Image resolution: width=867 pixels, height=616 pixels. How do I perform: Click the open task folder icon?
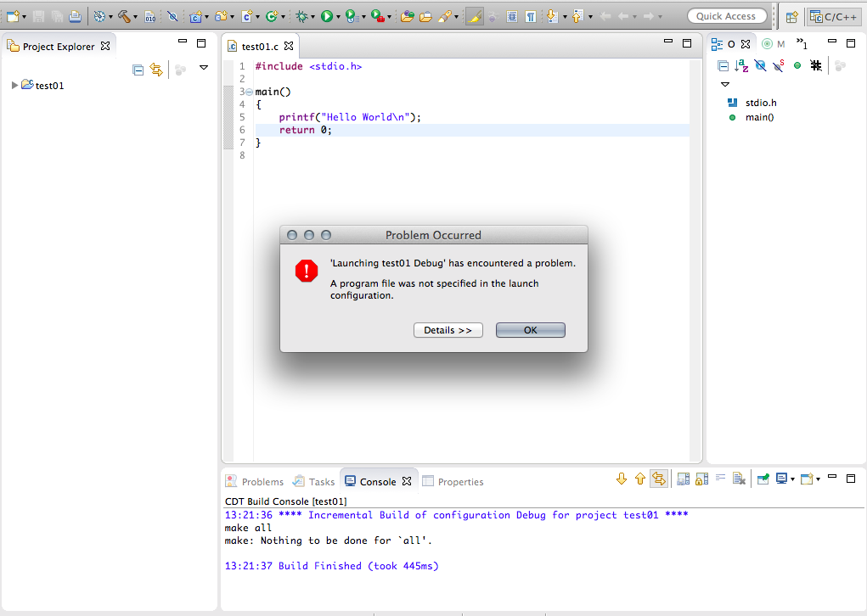click(425, 17)
